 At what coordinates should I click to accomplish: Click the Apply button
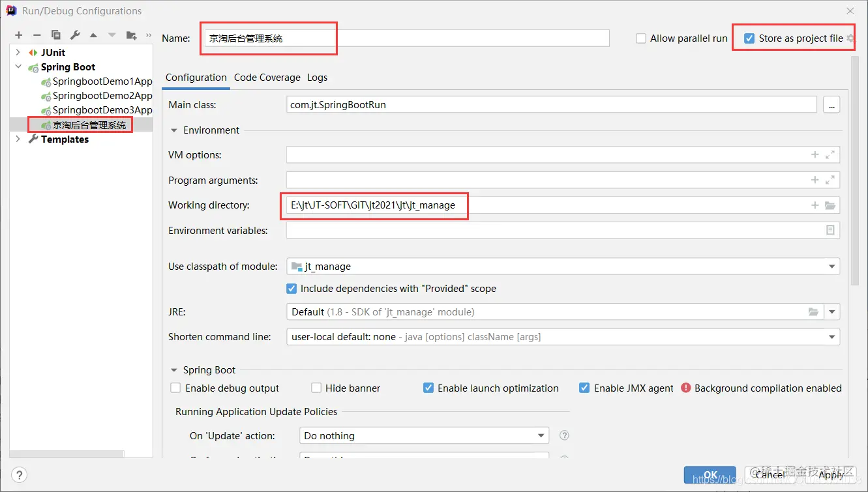point(831,475)
